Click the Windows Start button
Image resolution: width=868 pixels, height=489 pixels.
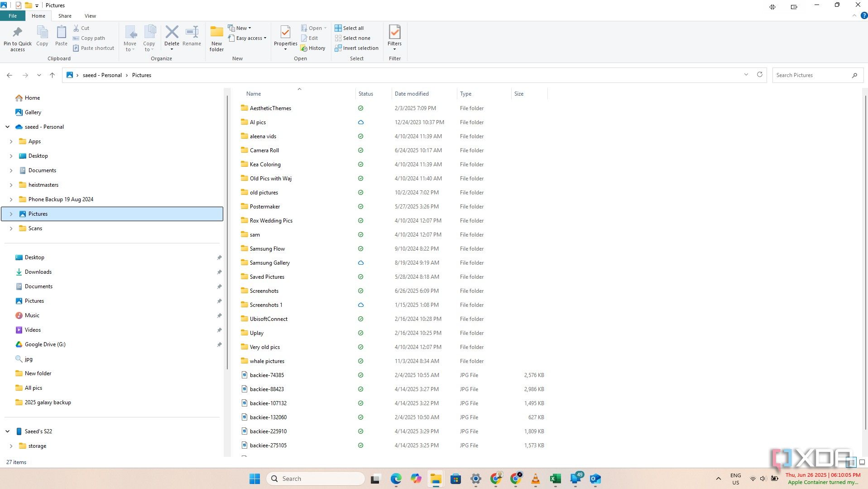point(254,479)
